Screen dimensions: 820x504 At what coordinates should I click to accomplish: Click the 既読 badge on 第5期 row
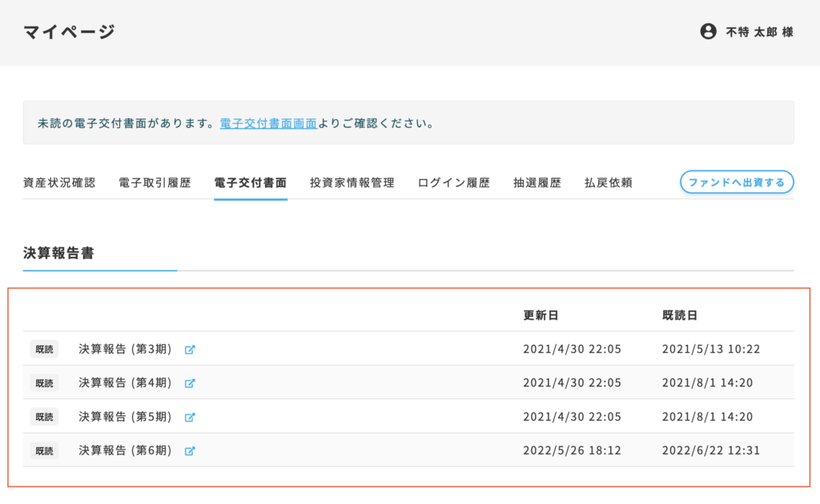(44, 417)
